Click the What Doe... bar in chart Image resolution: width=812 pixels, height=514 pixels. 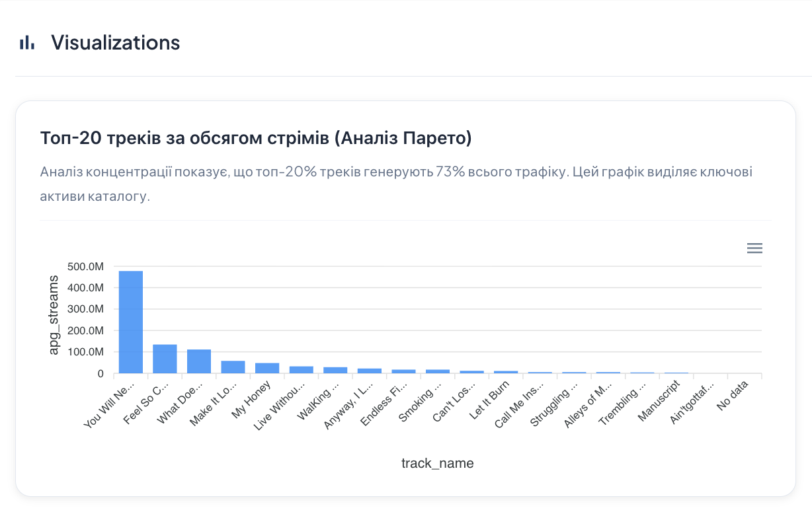pos(199,361)
